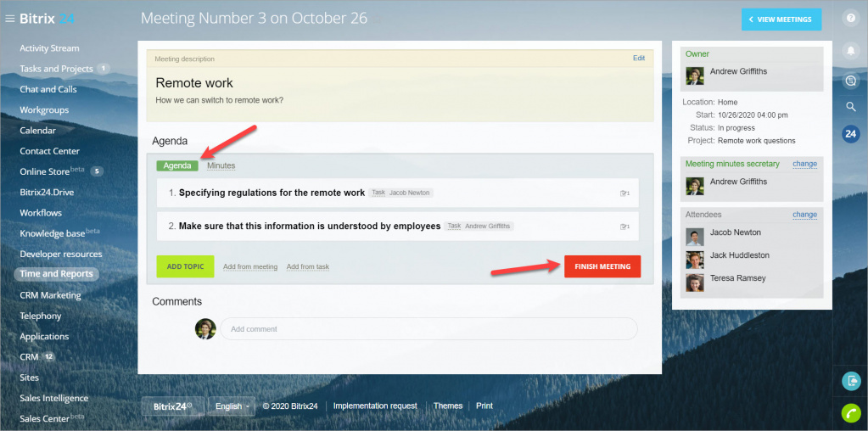The width and height of the screenshot is (868, 431).
Task: Click task icon on Make sure topic row
Action: (x=625, y=227)
